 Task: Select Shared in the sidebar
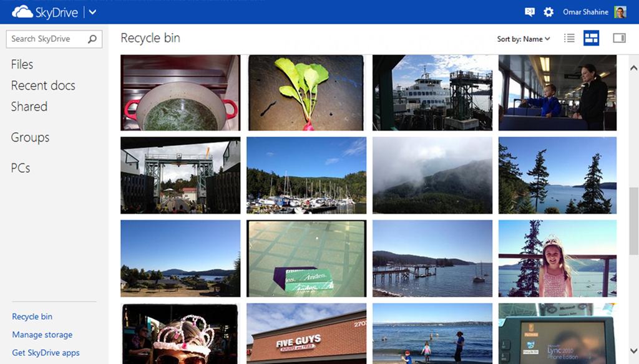(29, 107)
